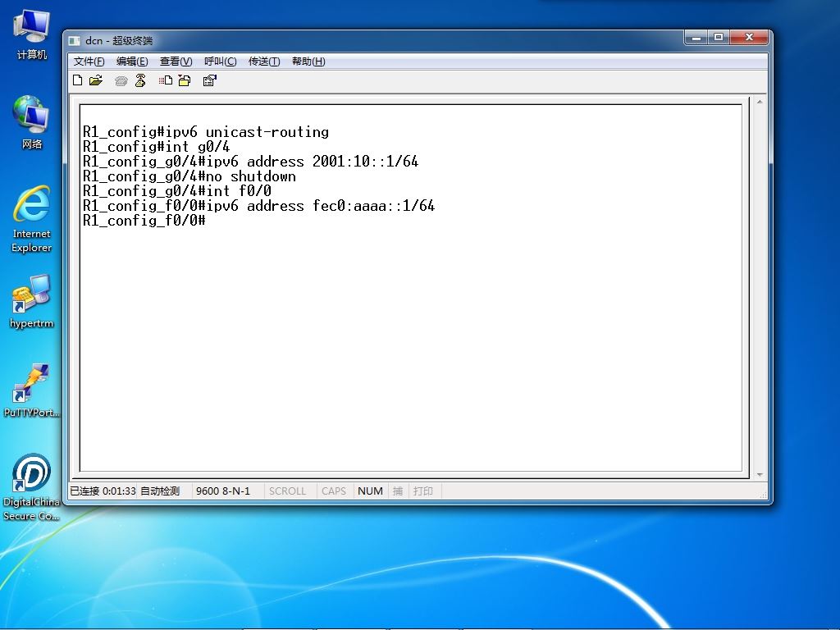Click 'SCROLL' indicator in status bar

tap(287, 491)
